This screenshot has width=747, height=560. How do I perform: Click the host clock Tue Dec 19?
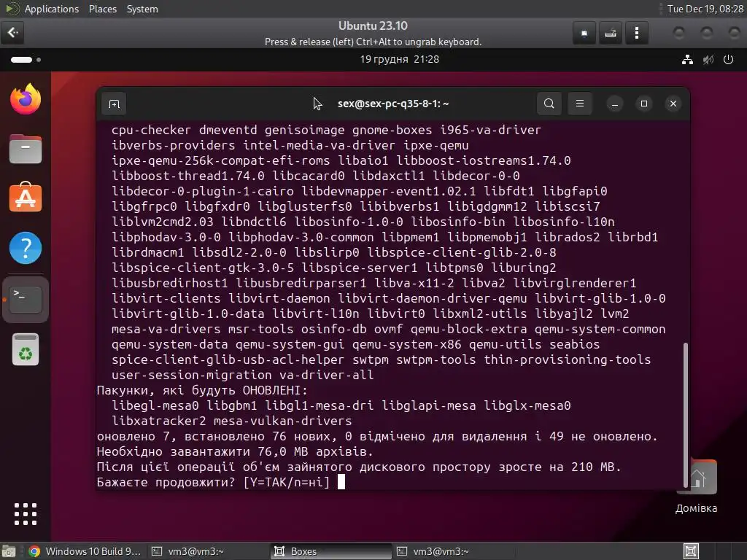705,9
